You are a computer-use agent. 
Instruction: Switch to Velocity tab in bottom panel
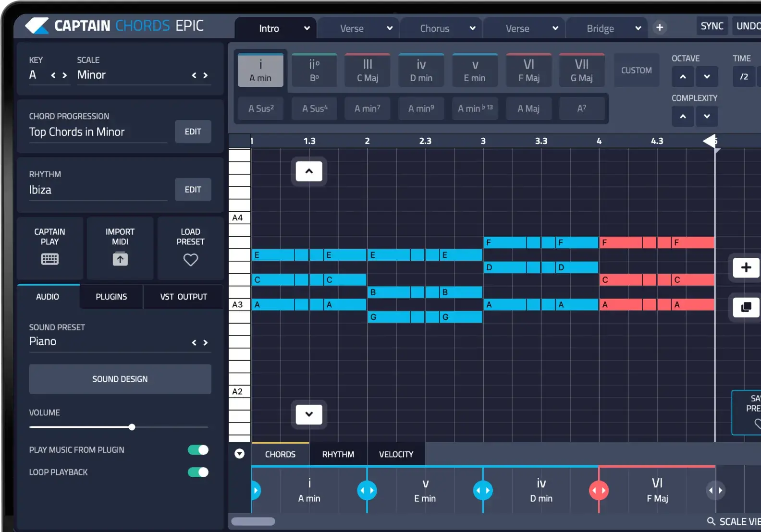tap(396, 454)
